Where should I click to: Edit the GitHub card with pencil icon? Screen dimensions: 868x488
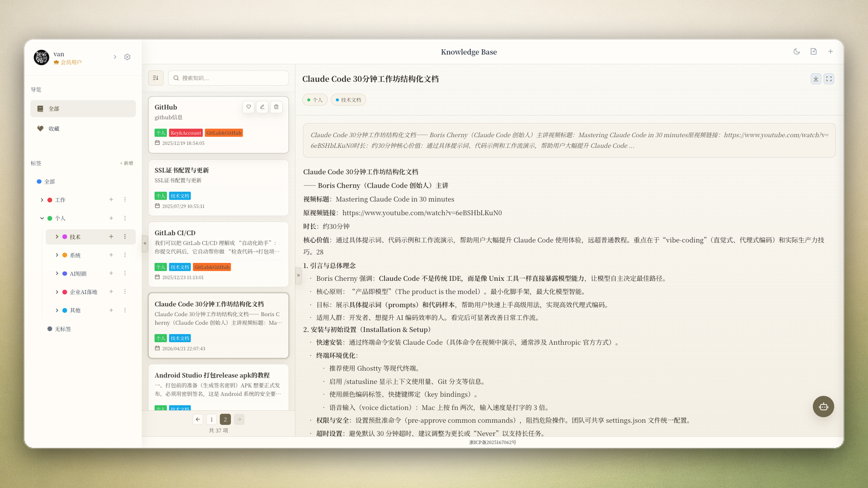coord(262,107)
